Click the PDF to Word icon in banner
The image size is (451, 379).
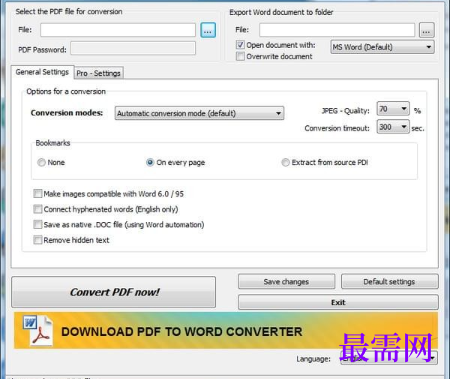tap(38, 330)
